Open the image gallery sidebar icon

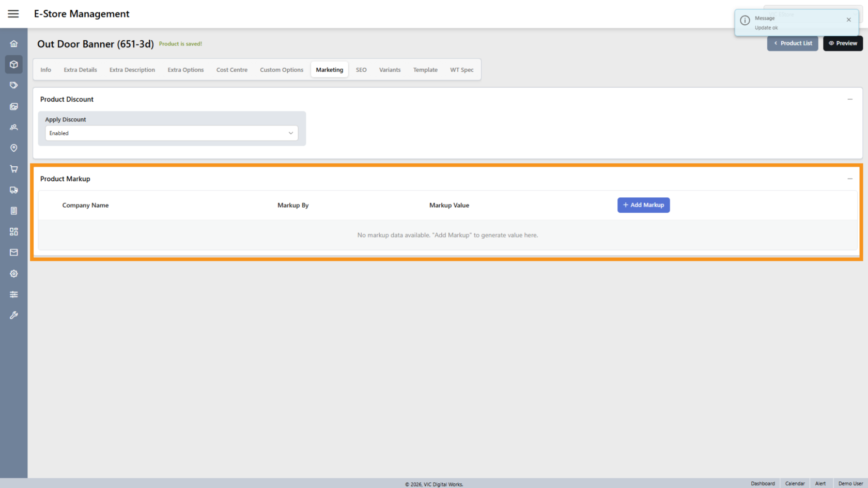(x=14, y=106)
